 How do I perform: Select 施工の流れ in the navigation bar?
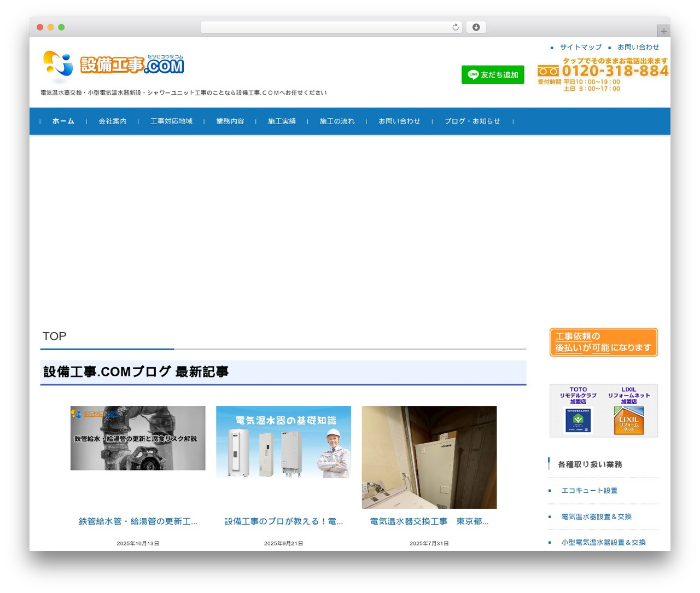pyautogui.click(x=337, y=121)
